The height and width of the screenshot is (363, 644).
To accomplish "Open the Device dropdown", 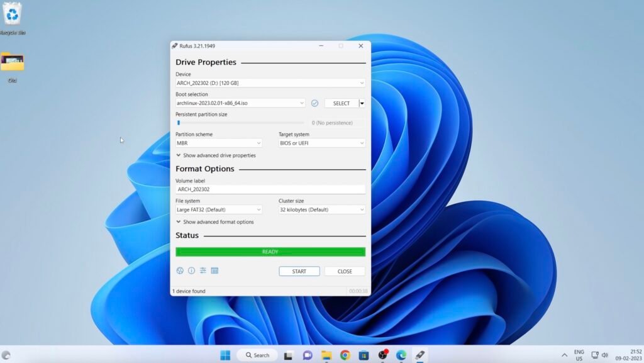I will tap(270, 83).
